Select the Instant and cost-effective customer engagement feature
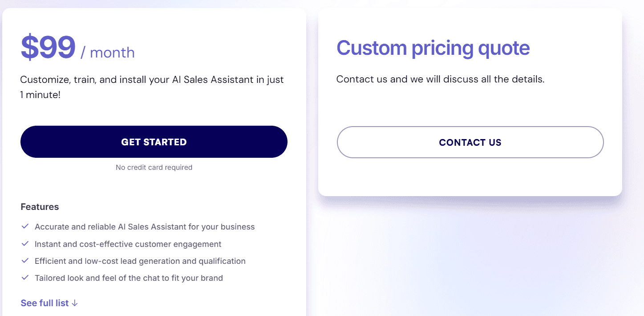This screenshot has width=644, height=316. (x=128, y=244)
